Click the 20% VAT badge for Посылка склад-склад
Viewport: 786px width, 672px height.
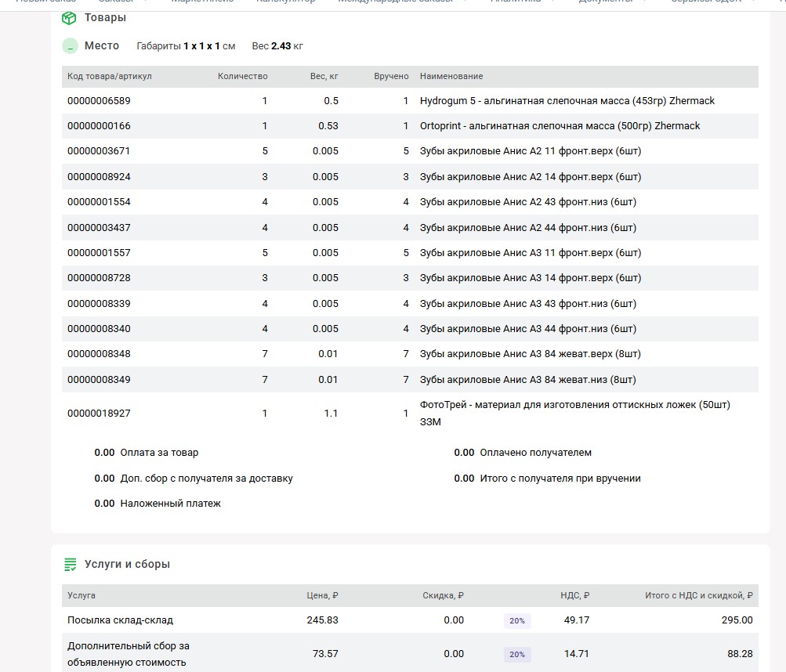[x=517, y=620]
